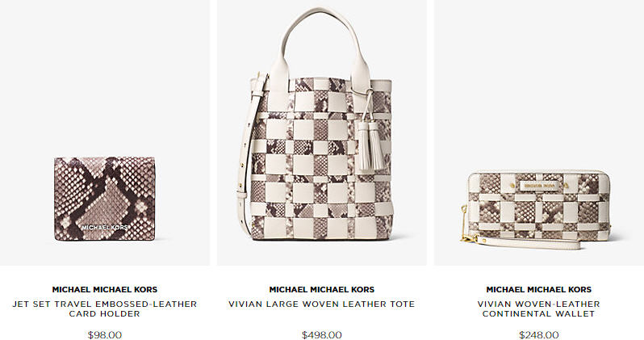The width and height of the screenshot is (644, 340).
Task: Select the $248.00 price label
Action: point(539,334)
